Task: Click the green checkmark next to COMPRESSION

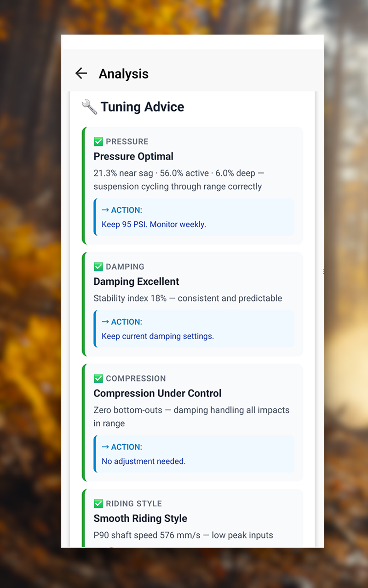Action: (x=98, y=379)
